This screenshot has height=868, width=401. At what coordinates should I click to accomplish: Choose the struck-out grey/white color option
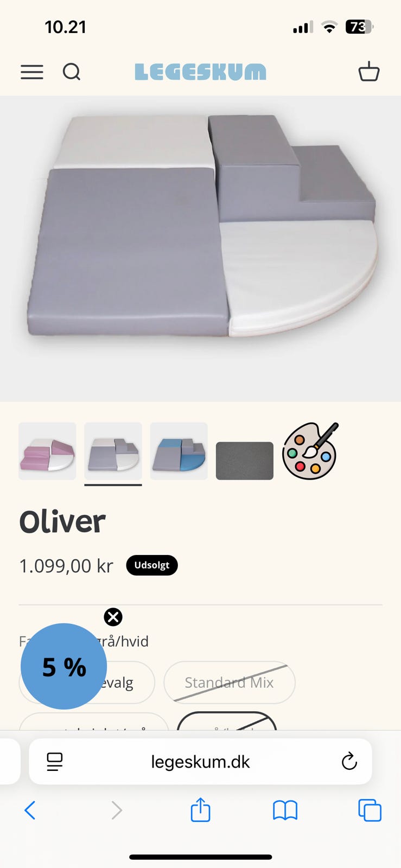tap(227, 721)
